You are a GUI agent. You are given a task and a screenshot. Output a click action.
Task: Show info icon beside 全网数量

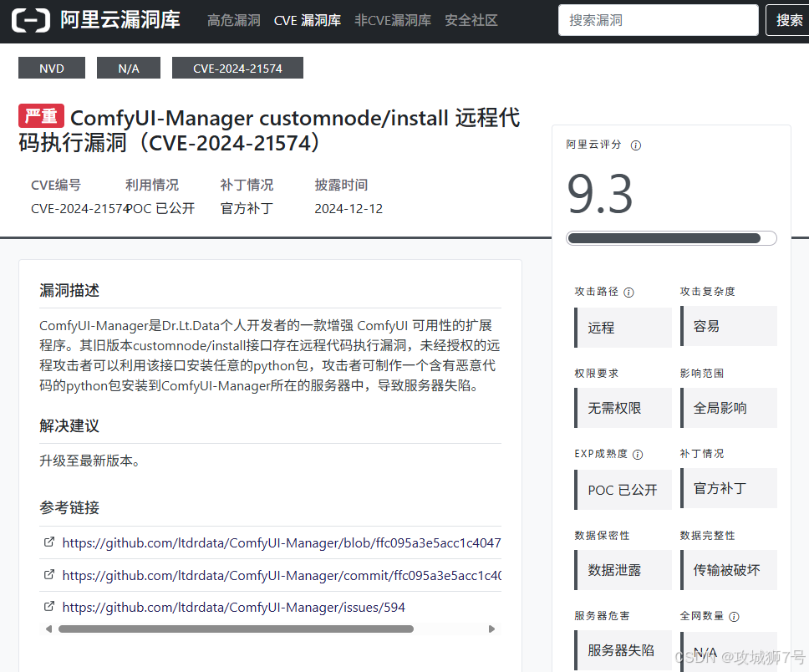click(x=734, y=617)
